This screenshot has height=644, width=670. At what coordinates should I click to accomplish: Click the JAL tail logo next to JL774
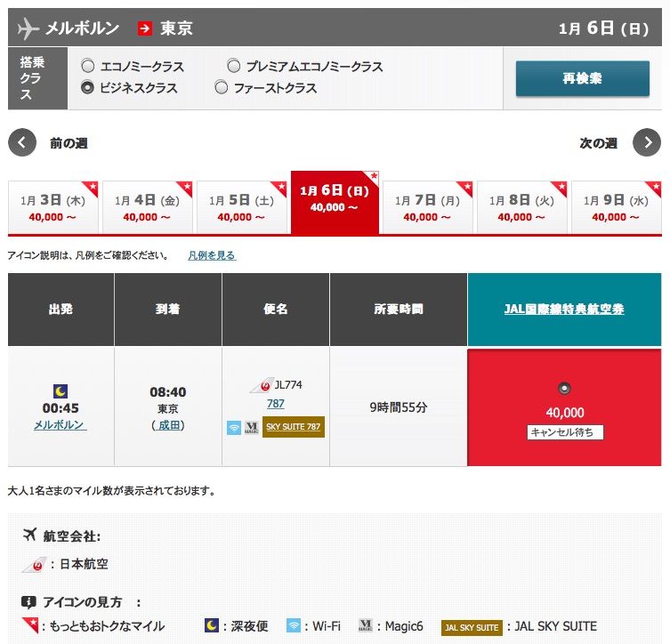click(262, 385)
